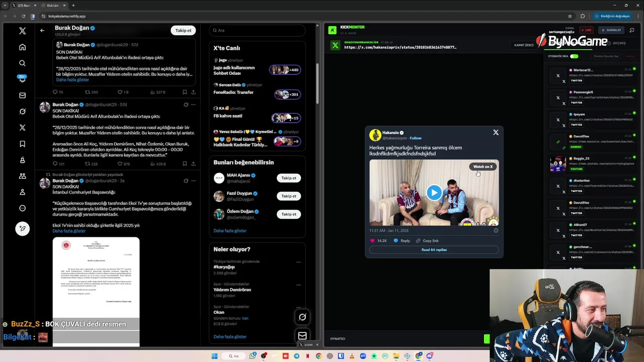The image size is (644, 362).
Task: Open more options for #karyağışı trend
Action: click(x=298, y=262)
